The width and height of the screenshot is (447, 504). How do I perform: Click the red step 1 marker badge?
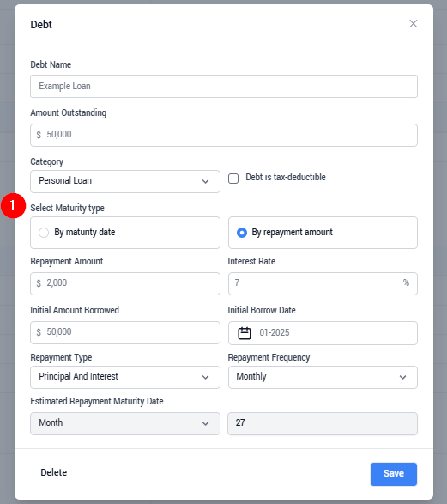pos(13,206)
